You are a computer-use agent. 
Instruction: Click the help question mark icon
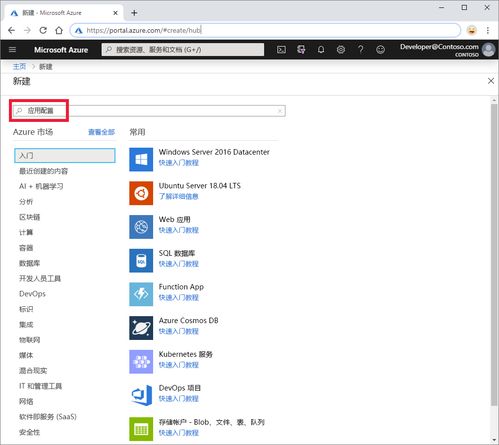(x=361, y=50)
